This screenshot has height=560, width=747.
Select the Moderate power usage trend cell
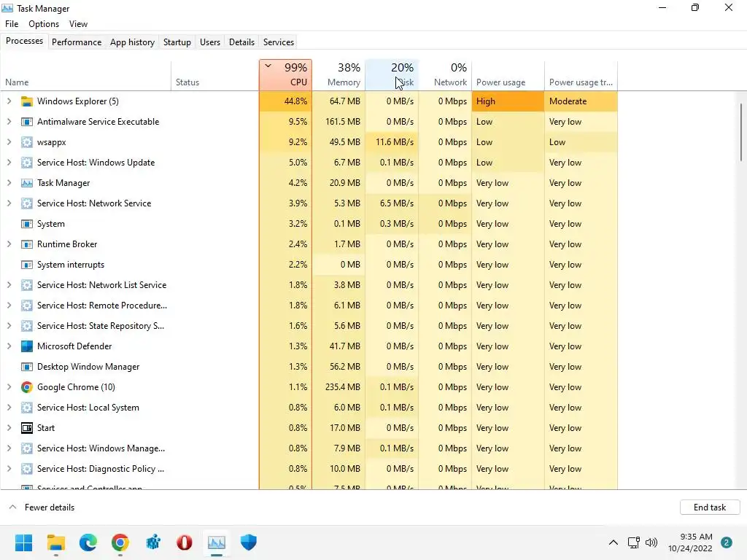coord(581,101)
